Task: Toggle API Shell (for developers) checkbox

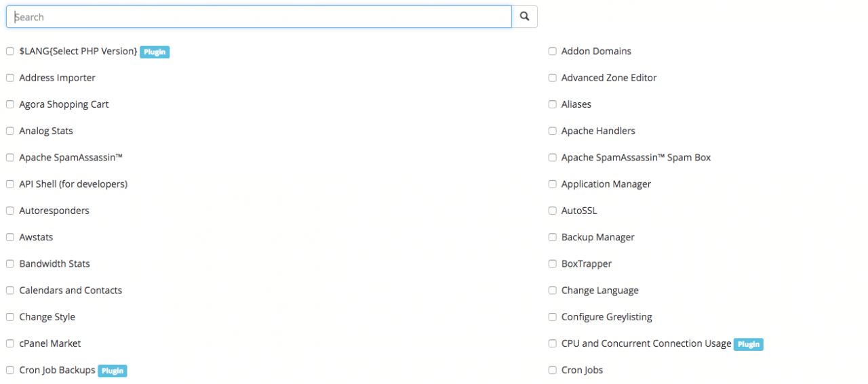Action: pyautogui.click(x=10, y=184)
